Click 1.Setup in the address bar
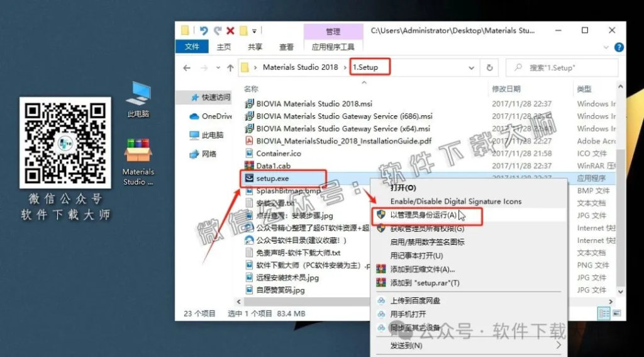Screen dimensions: 644x357 pyautogui.click(x=365, y=67)
